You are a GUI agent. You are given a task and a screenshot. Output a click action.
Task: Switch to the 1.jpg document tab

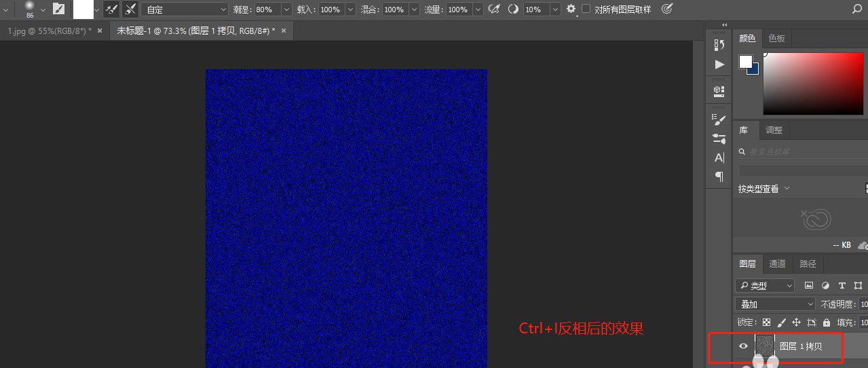49,31
